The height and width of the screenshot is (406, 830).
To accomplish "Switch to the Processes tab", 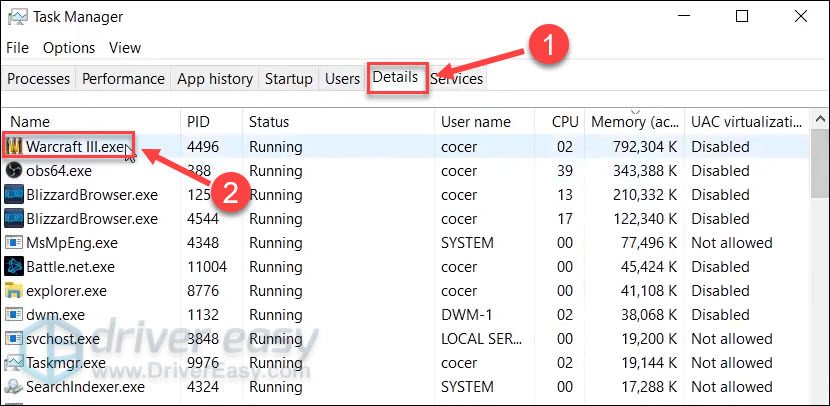I will tap(39, 79).
